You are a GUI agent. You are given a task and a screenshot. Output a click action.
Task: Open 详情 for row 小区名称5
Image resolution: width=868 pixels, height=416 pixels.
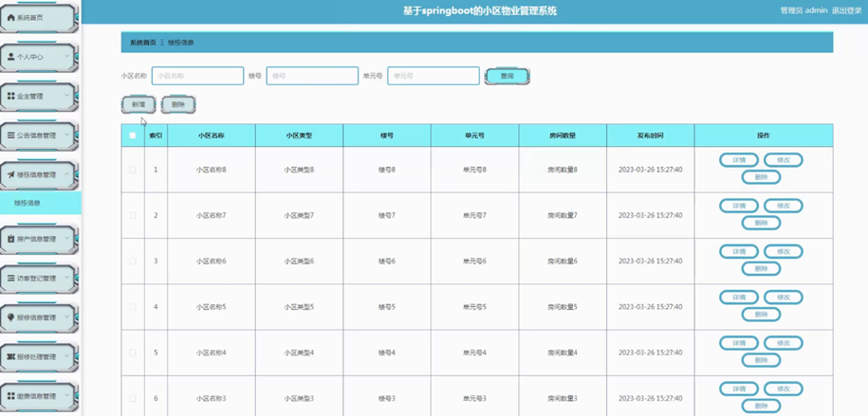pos(739,298)
